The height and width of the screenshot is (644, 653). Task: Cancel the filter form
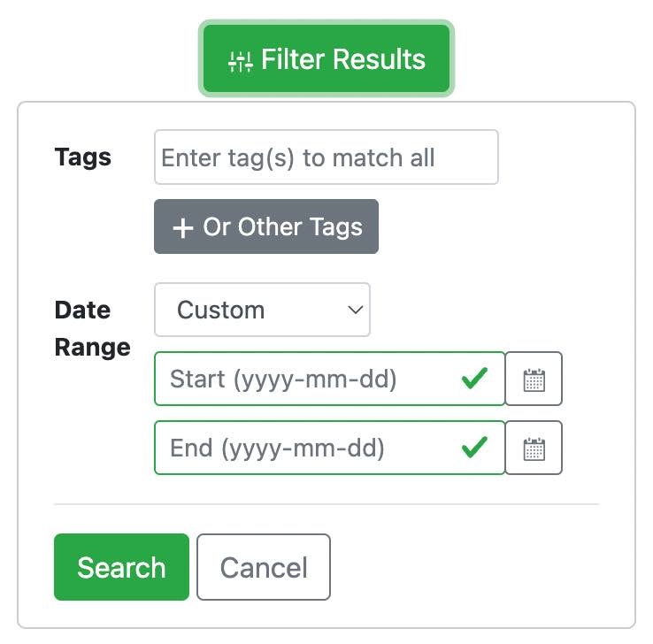point(264,567)
